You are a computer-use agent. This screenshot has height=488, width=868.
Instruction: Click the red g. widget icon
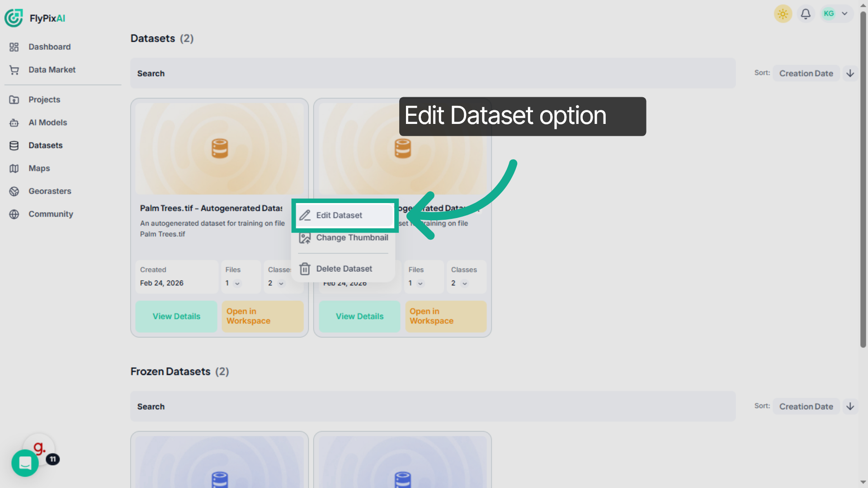tap(39, 447)
